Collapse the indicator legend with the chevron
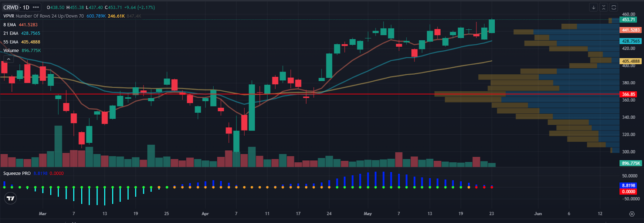Screen dimensions: 644x223 pyautogui.click(x=8, y=59)
